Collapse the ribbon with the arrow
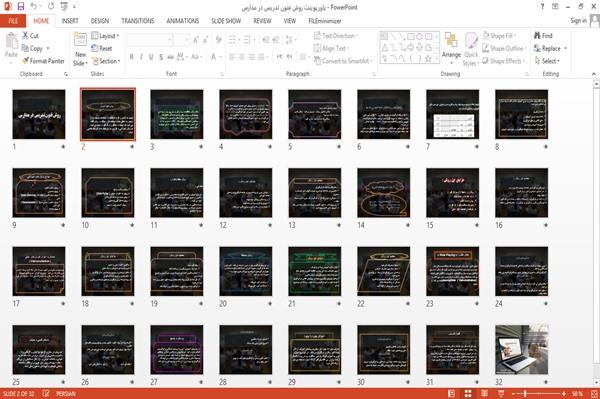600x399 pixels. pos(593,74)
